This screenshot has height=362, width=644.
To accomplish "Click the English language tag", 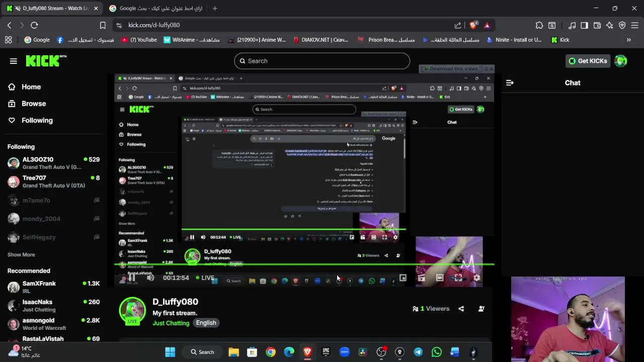I will [206, 323].
